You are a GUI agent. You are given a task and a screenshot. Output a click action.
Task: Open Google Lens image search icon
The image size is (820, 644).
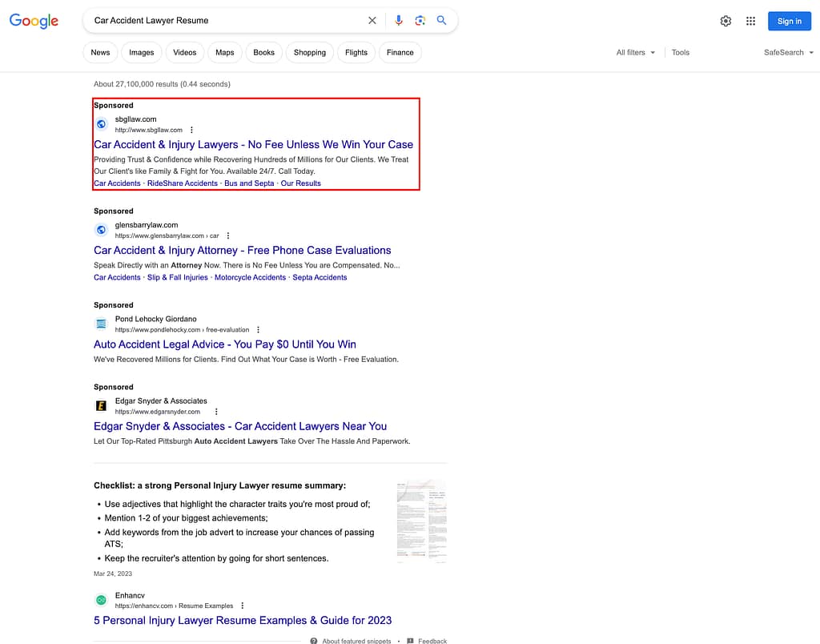point(420,20)
